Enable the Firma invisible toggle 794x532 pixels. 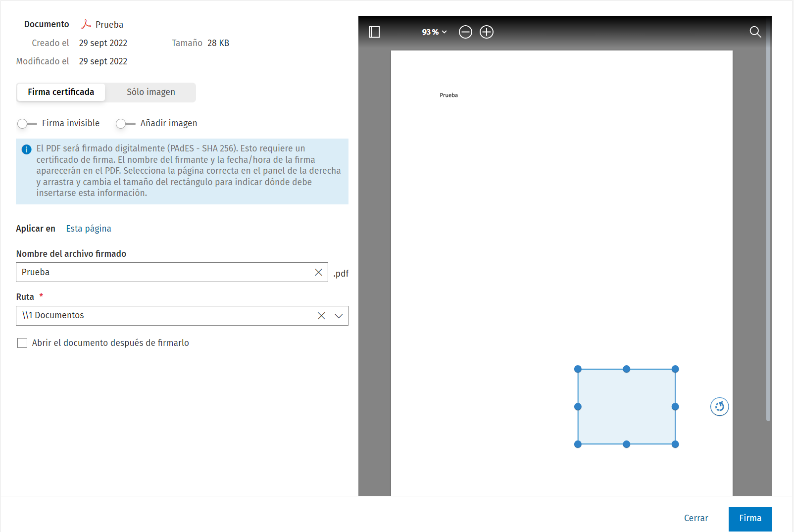click(27, 124)
